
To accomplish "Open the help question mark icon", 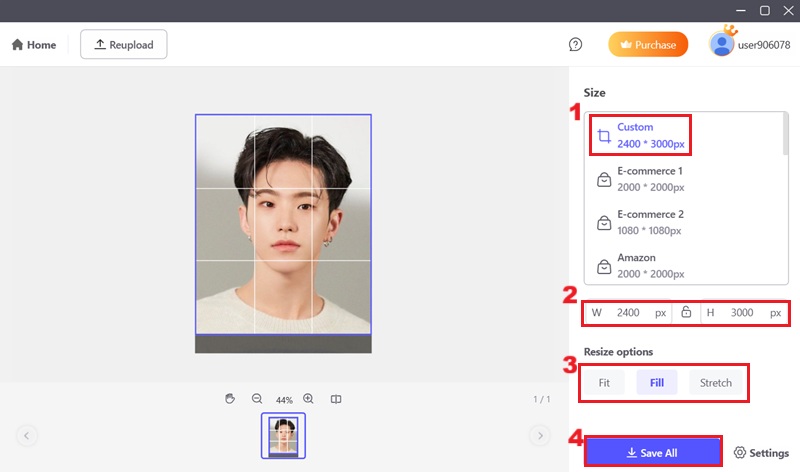I will point(575,44).
